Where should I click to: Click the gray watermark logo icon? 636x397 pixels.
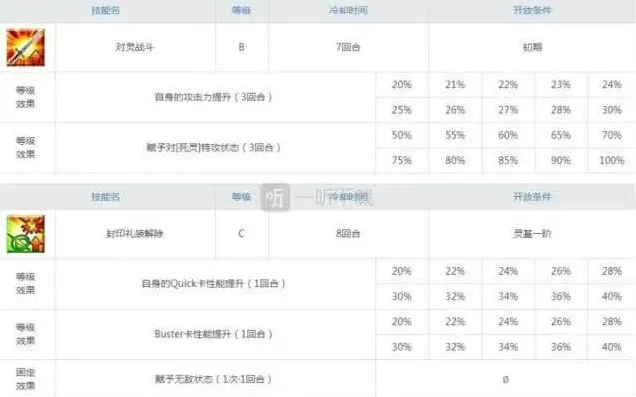coord(275,197)
